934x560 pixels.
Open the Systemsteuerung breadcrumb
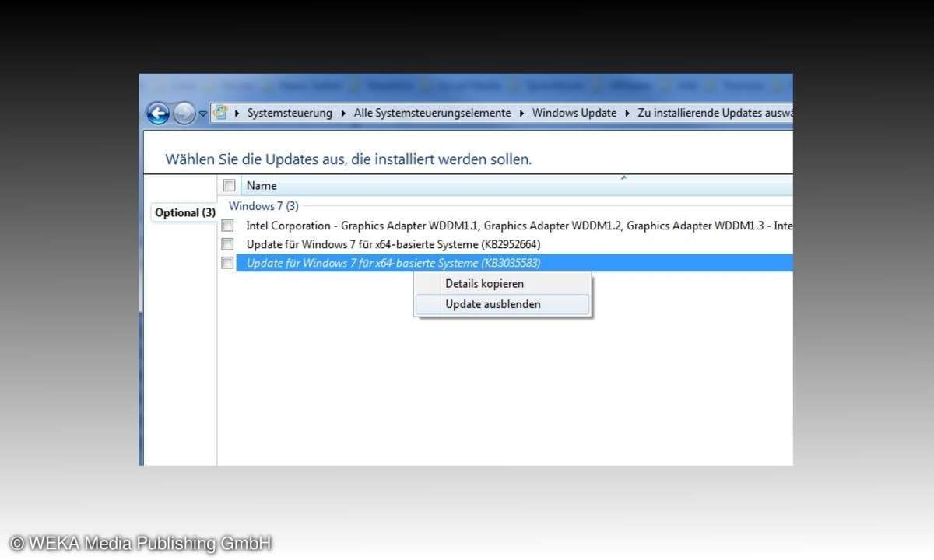pyautogui.click(x=290, y=113)
